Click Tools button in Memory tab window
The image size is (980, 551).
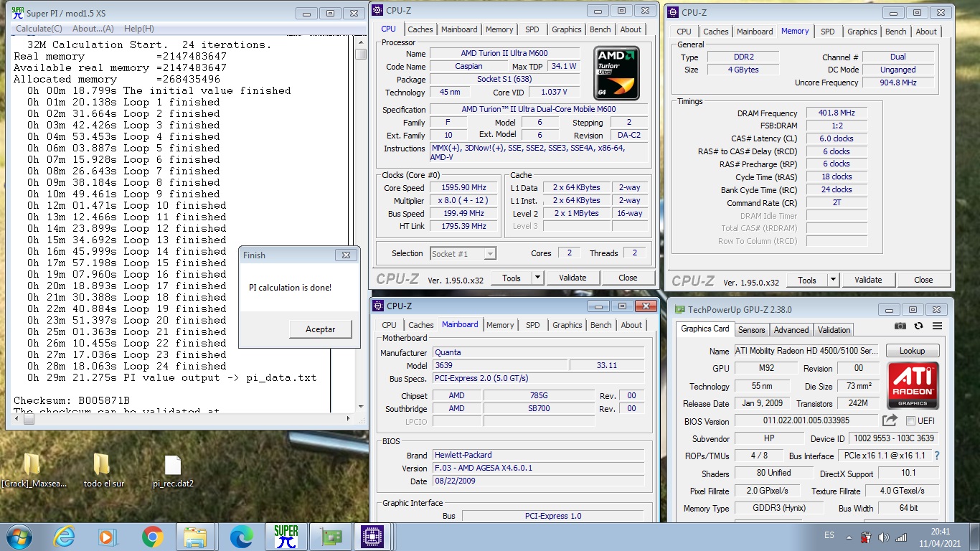click(806, 280)
